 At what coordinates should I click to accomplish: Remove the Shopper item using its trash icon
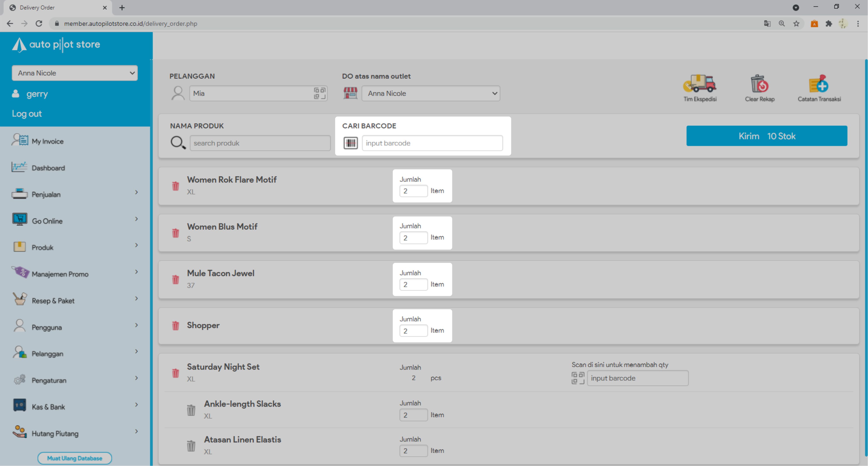176,325
